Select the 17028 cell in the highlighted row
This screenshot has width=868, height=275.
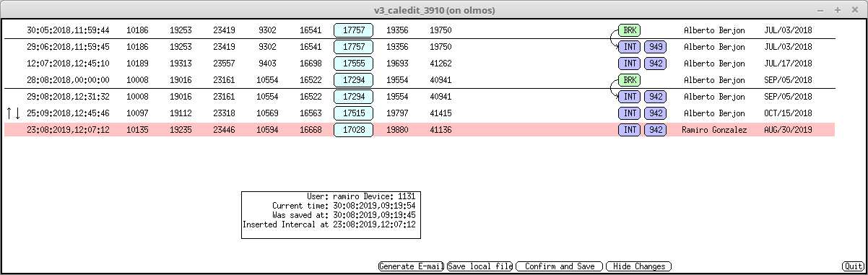click(353, 130)
